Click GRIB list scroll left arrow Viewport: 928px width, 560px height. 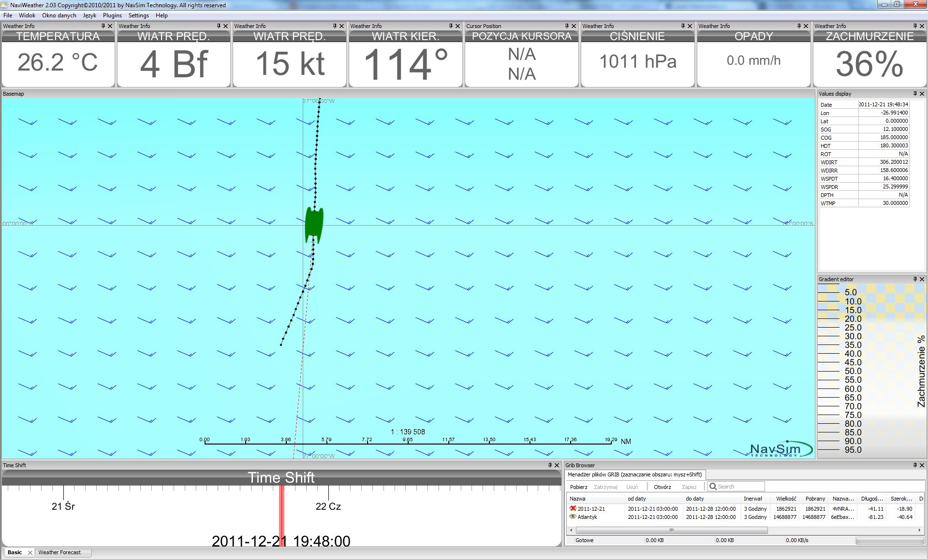pyautogui.click(x=570, y=530)
